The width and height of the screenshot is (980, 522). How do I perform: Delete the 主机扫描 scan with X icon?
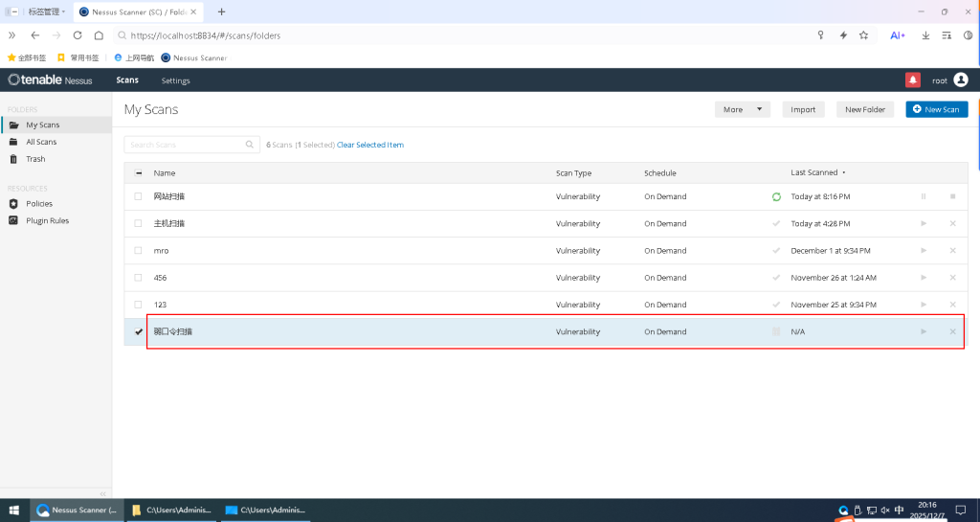point(952,223)
